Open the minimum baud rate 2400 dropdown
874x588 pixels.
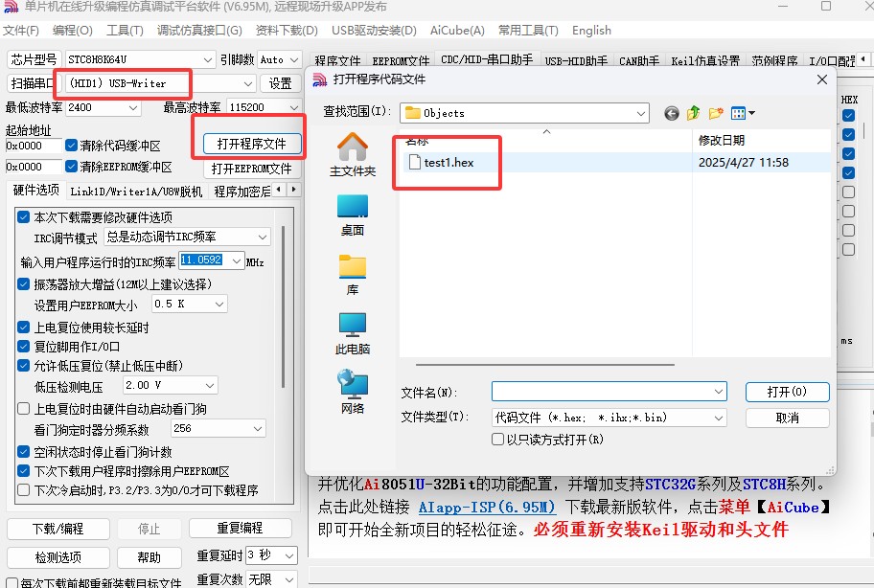point(103,107)
